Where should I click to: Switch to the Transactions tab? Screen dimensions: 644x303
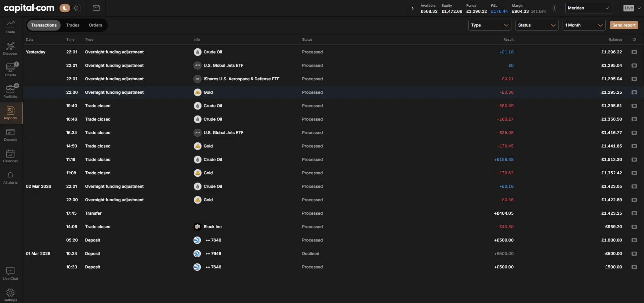tap(44, 25)
